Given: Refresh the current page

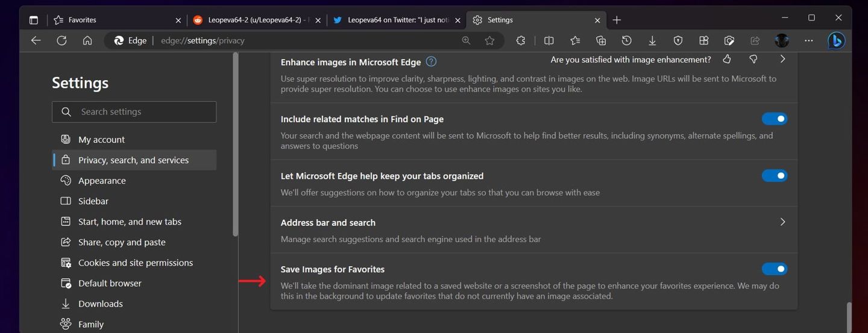Looking at the screenshot, I should point(61,40).
